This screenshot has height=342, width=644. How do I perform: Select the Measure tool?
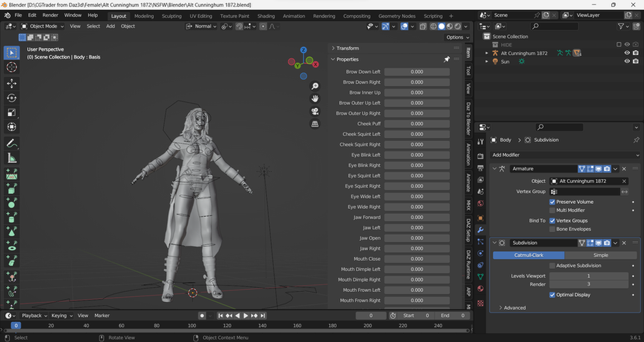[11, 158]
